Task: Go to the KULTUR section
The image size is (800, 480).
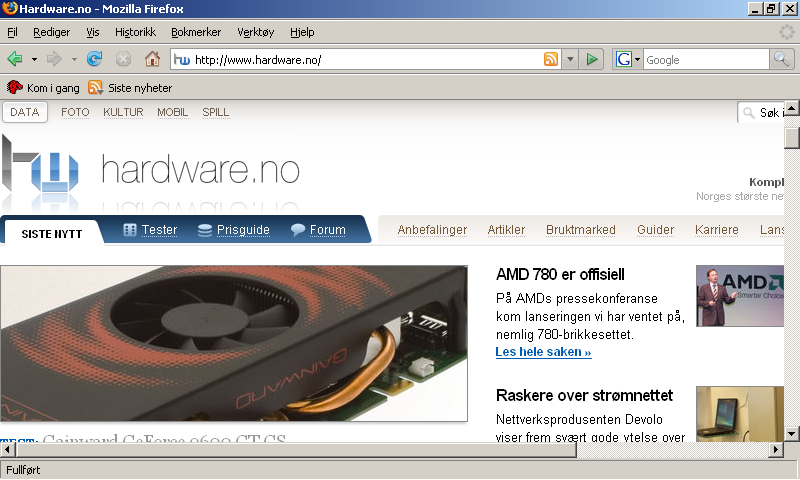Action: tap(123, 112)
